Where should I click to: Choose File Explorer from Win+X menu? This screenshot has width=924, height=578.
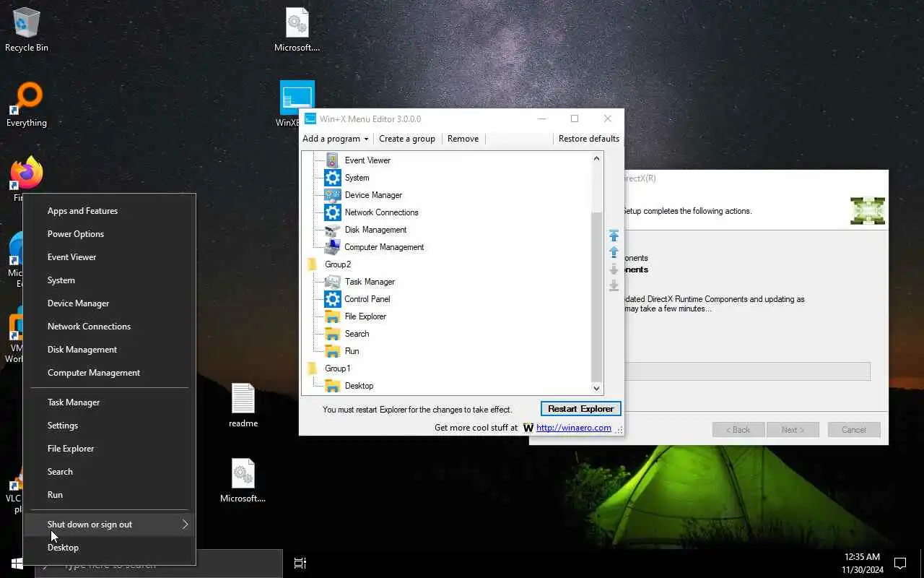point(110,449)
